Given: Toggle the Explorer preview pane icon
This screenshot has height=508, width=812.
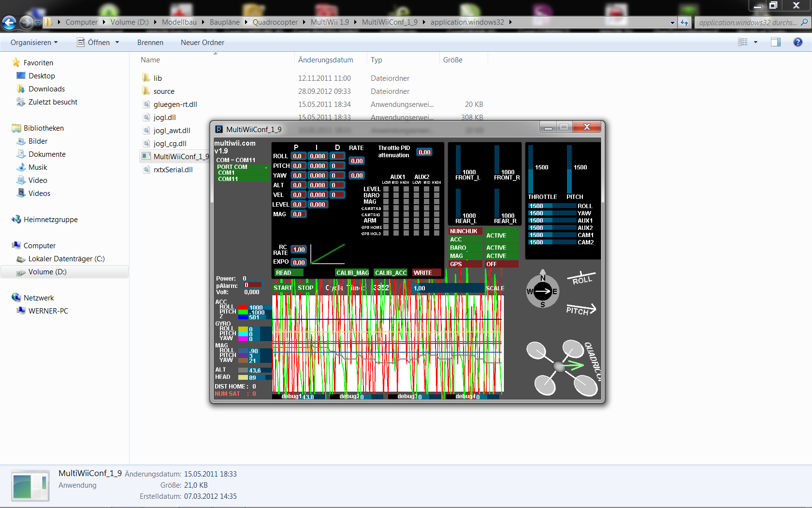Looking at the screenshot, I should 776,43.
